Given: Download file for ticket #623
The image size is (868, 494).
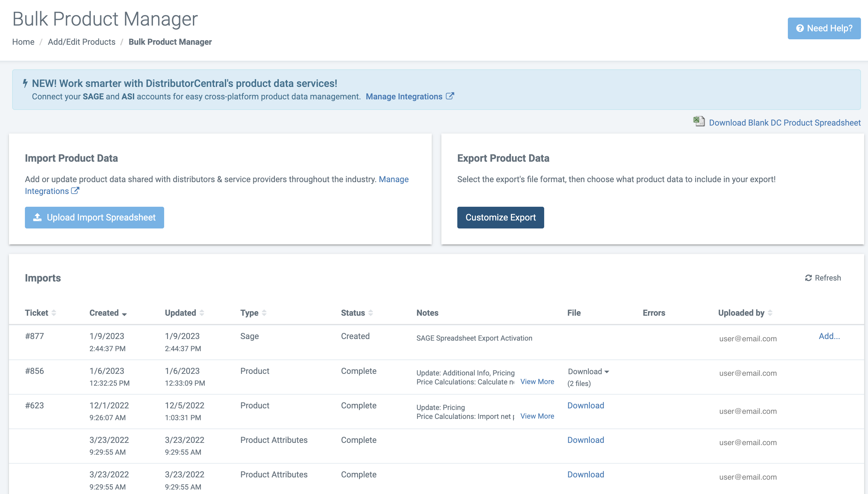Looking at the screenshot, I should [x=586, y=405].
